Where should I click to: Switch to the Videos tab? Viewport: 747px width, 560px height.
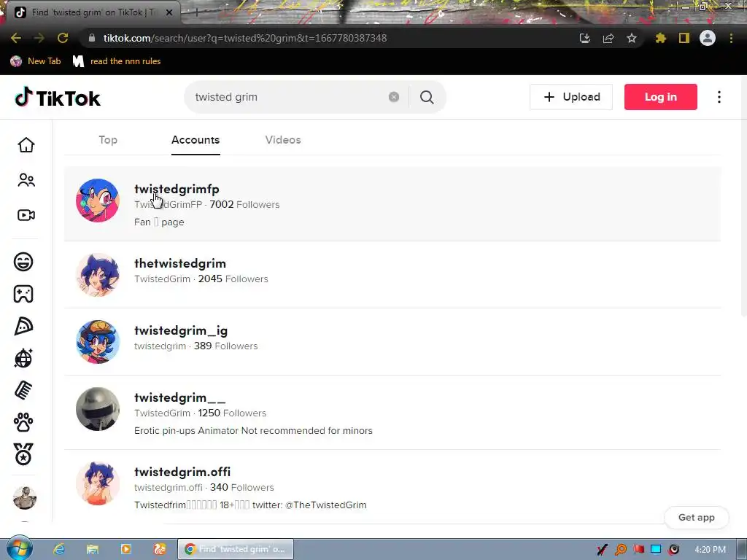click(x=283, y=140)
